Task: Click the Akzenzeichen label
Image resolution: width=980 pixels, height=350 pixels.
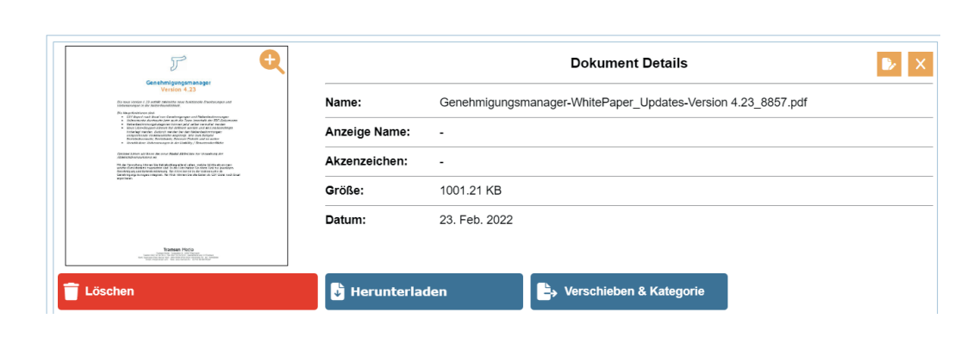Action: coord(365,161)
